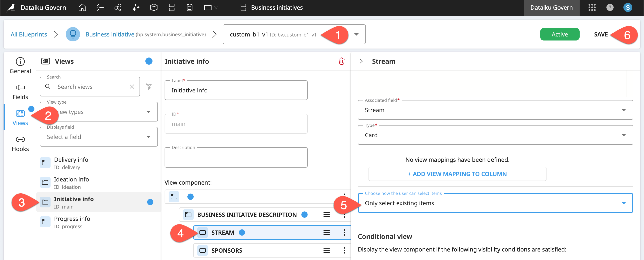Open the applications grid icon
644x260 pixels.
tap(592, 8)
